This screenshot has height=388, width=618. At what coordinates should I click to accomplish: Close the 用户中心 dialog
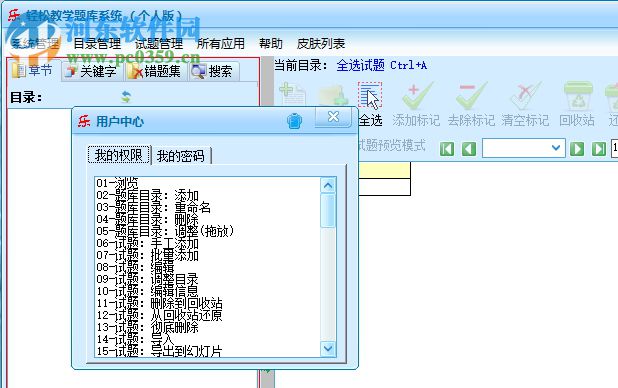333,117
